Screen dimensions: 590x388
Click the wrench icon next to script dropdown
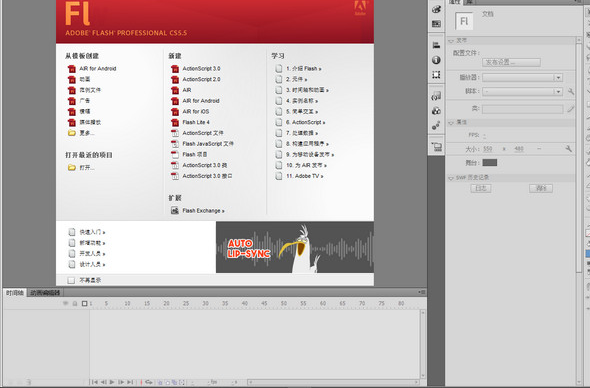click(571, 91)
